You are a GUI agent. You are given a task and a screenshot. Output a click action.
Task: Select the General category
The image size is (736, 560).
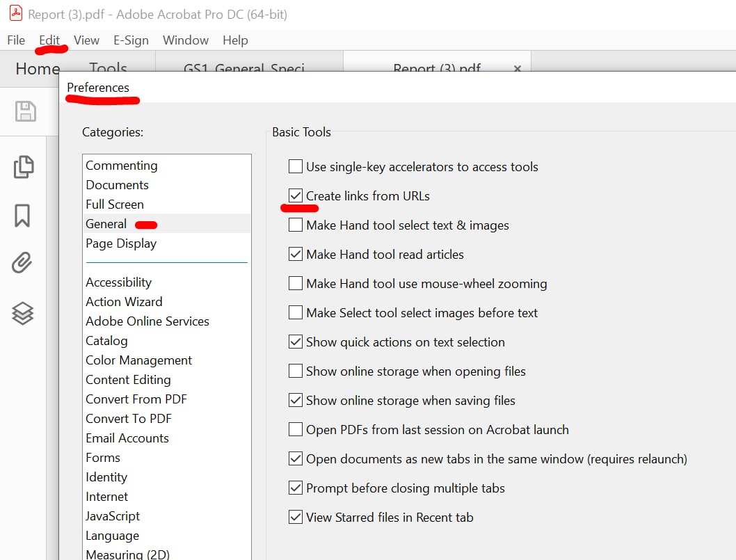167,224
